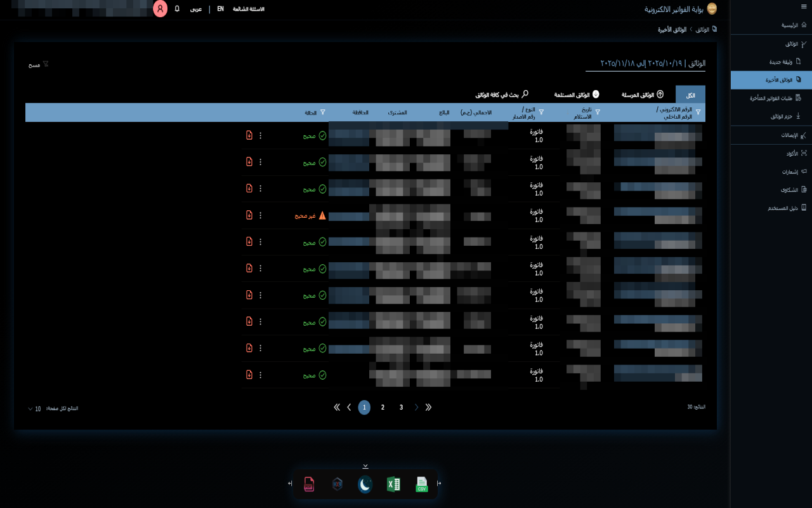Click the PDF export icon
812x508 pixels.
(309, 485)
